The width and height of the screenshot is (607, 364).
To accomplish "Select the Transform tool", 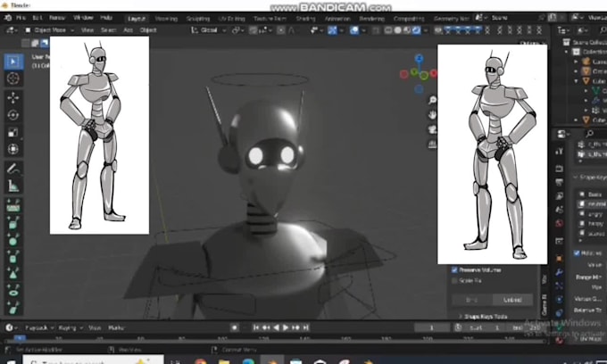I will tap(13, 149).
